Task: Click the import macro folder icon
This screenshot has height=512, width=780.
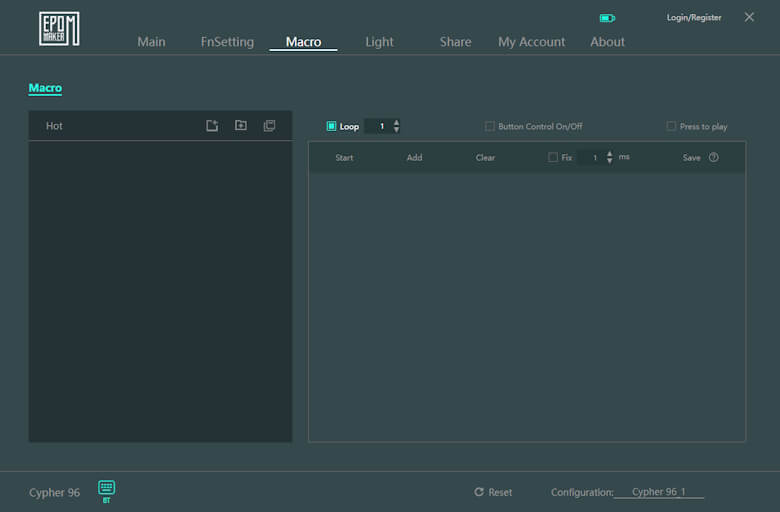Action: (x=241, y=126)
